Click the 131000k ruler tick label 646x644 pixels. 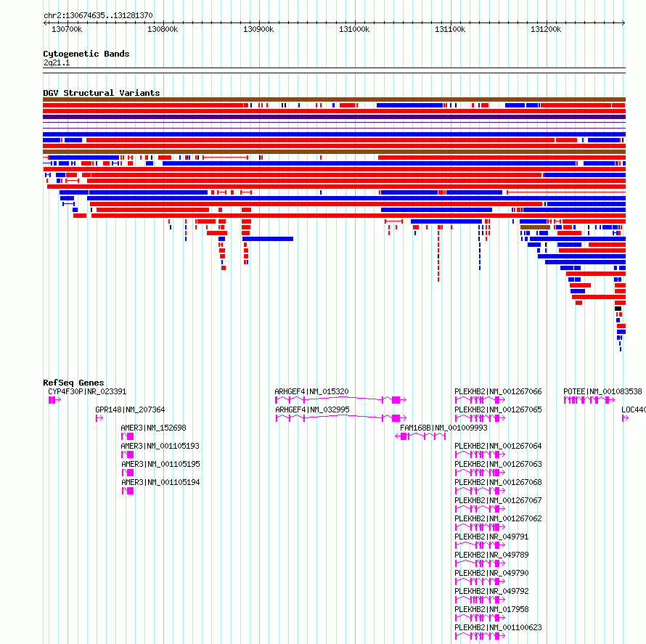click(354, 29)
